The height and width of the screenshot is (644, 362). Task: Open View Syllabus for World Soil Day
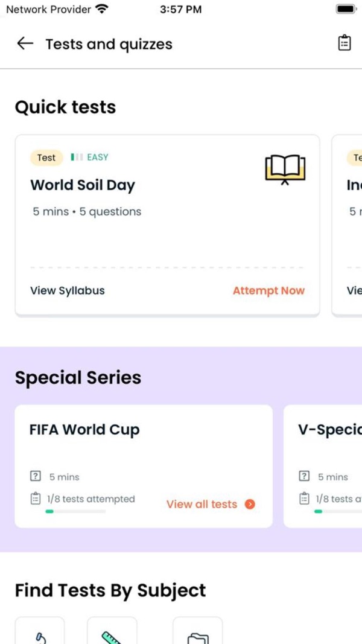[x=68, y=291]
